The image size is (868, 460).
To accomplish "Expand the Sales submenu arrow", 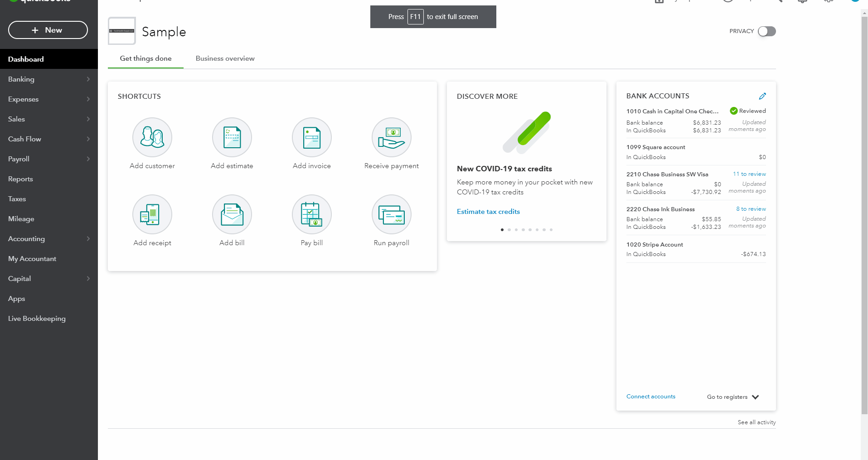I will click(88, 119).
